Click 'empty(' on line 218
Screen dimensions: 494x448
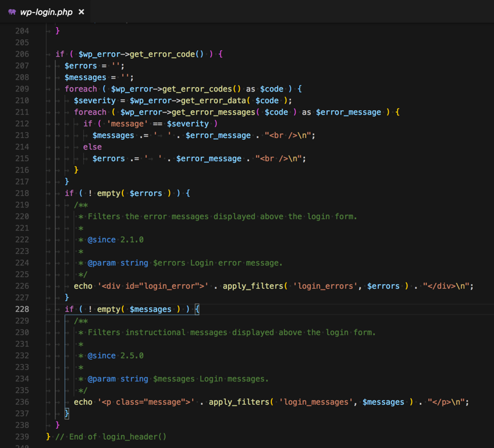click(x=111, y=193)
